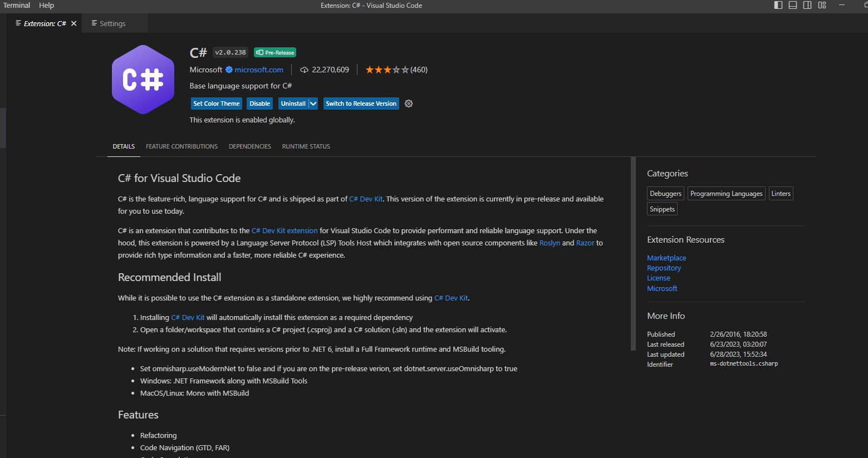Viewport: 868px width, 458px height.
Task: Open the C# Dev Kit extension link
Action: coord(285,230)
